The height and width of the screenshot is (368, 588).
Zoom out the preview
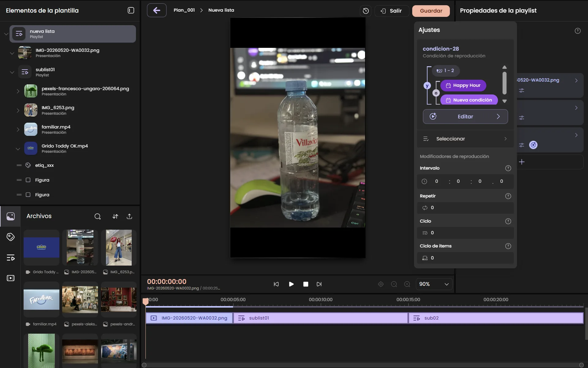(x=394, y=284)
